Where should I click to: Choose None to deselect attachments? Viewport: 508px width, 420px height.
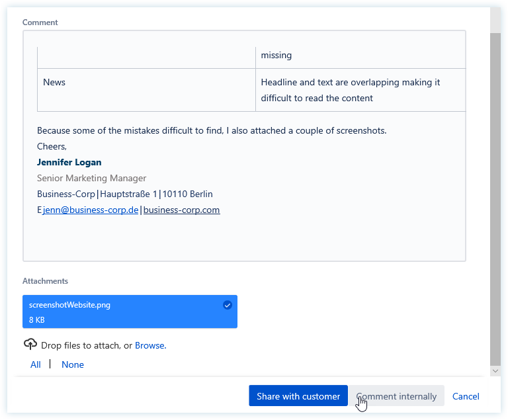pyautogui.click(x=73, y=364)
